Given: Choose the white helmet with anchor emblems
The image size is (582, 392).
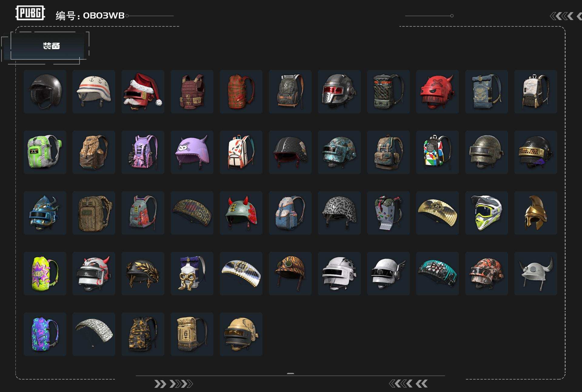Looking at the screenshot, I should pos(94,92).
